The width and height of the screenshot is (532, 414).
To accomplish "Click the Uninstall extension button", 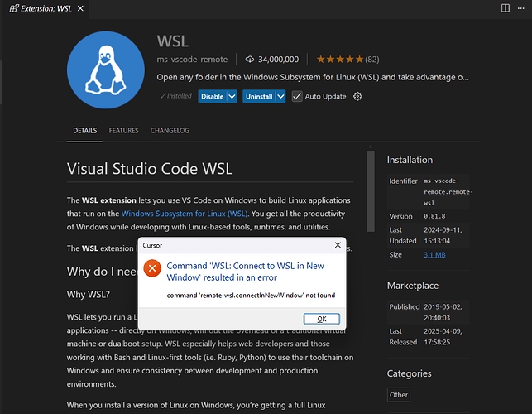I will [259, 96].
